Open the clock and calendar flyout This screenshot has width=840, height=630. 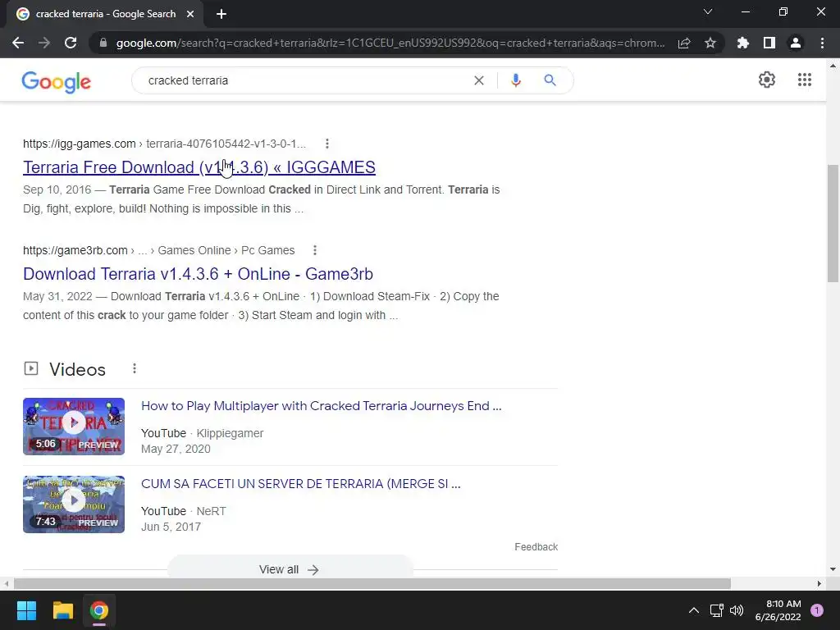point(778,610)
